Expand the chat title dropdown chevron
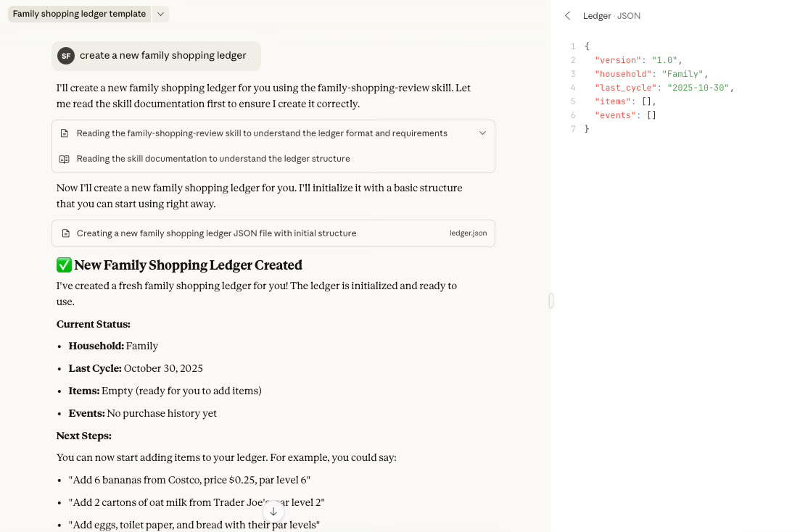The height and width of the screenshot is (532, 800). tap(161, 14)
